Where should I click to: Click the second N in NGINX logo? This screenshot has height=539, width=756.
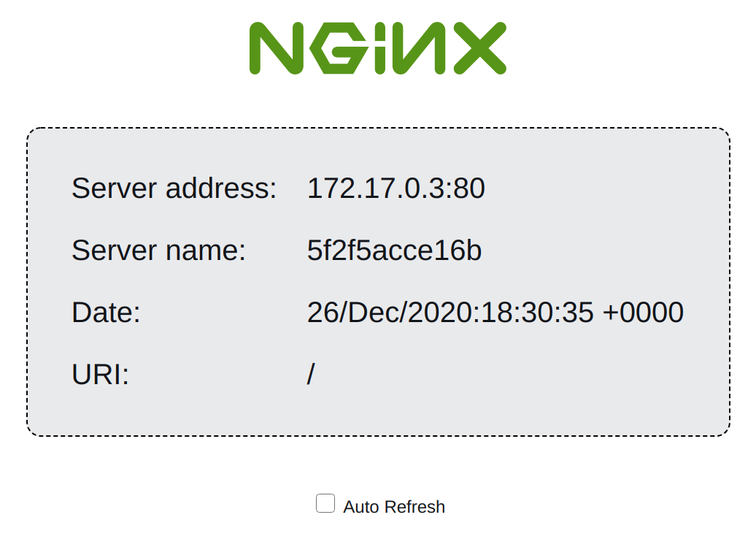[419, 48]
